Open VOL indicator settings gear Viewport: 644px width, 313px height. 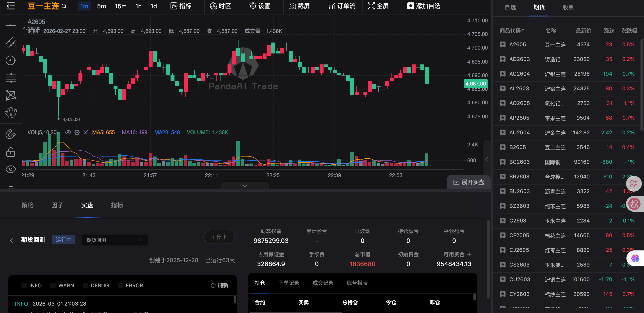click(77, 132)
